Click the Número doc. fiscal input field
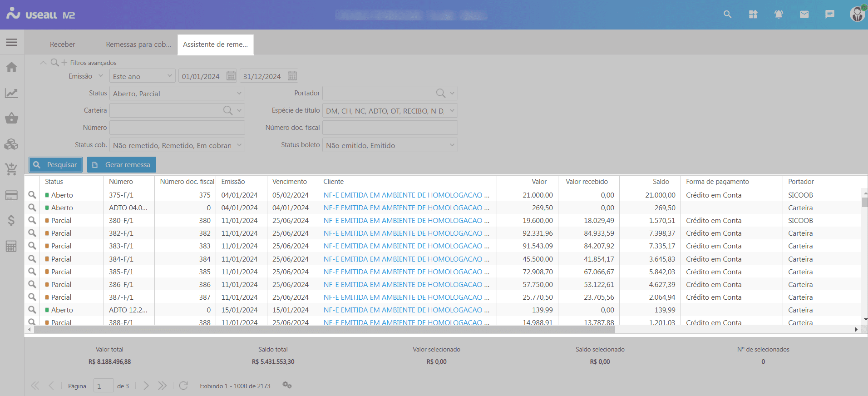The width and height of the screenshot is (868, 396). click(x=390, y=128)
